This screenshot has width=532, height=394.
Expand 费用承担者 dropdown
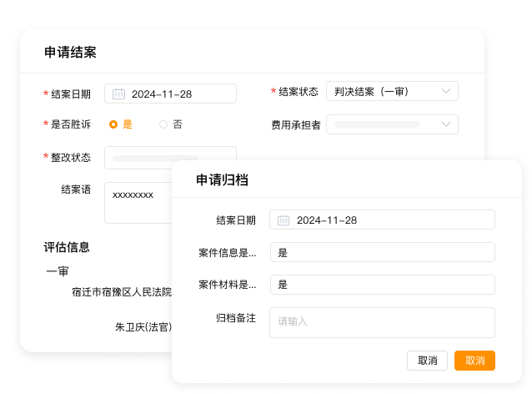click(392, 124)
